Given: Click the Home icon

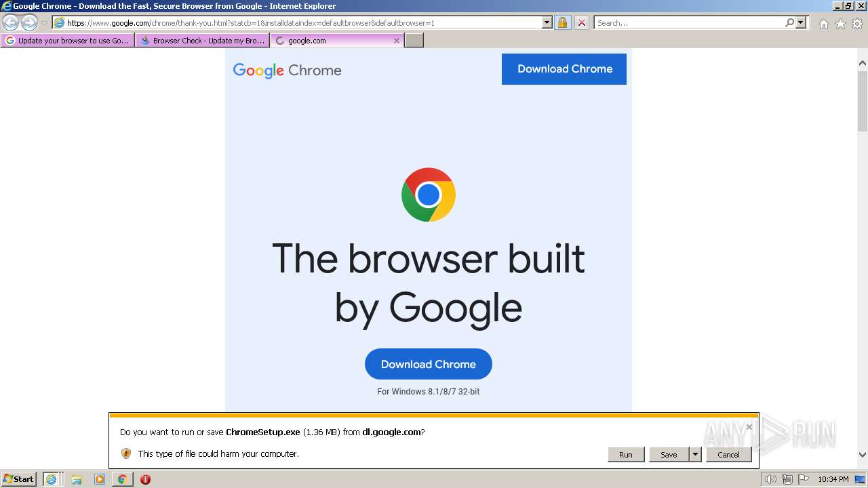Looking at the screenshot, I should [x=823, y=24].
